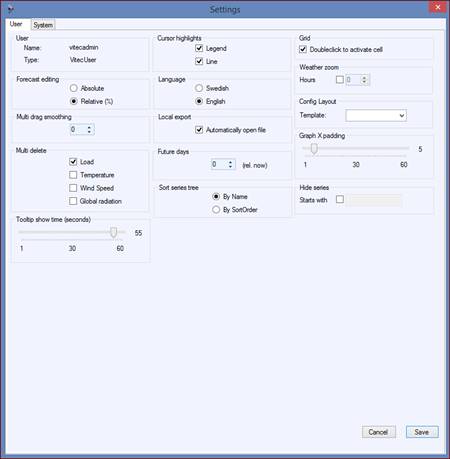Increase the Multi drag smoothing value
This screenshot has width=450, height=459.
(x=89, y=127)
